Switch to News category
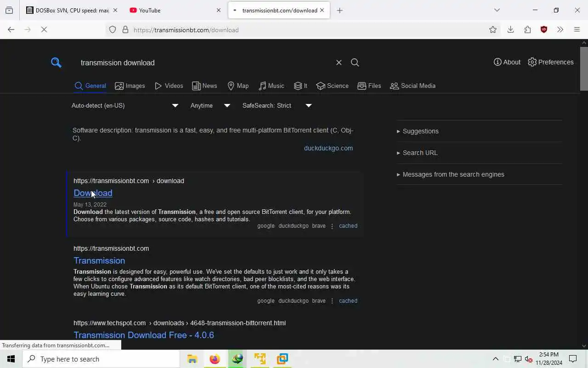Screen dimensions: 588x368 coord(204,86)
